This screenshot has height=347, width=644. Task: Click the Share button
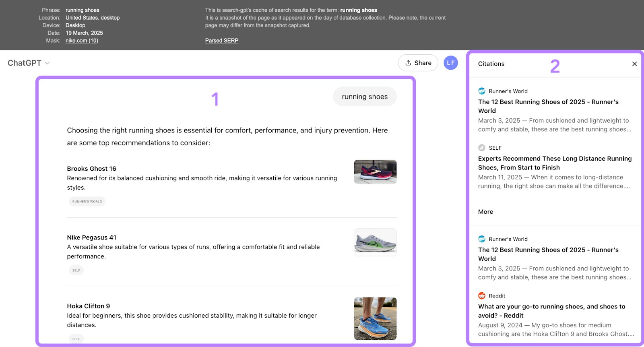[x=418, y=63]
